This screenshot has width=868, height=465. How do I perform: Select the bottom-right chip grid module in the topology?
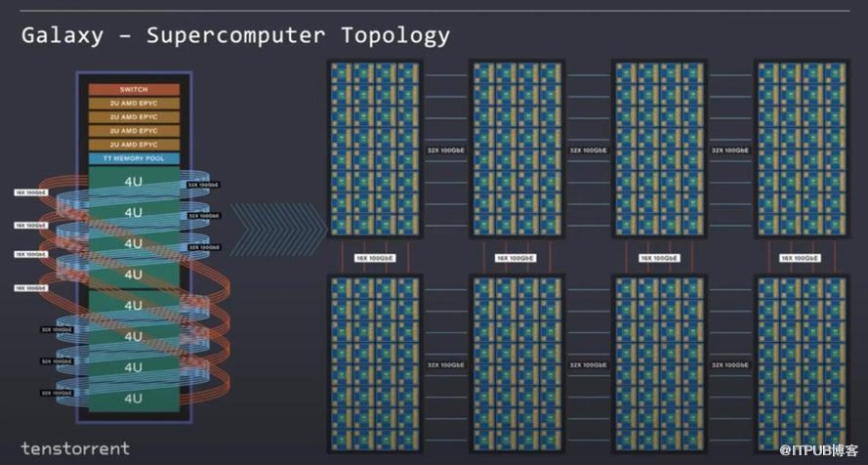pos(802,363)
